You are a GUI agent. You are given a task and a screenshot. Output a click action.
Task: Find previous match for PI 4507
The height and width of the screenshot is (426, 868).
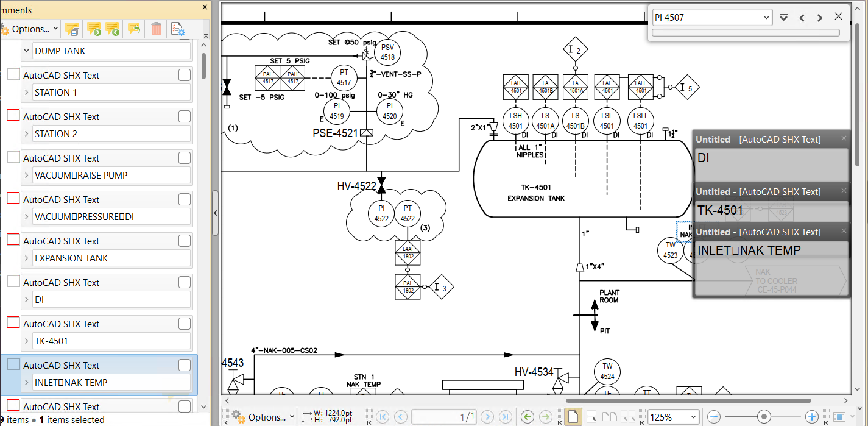click(802, 18)
